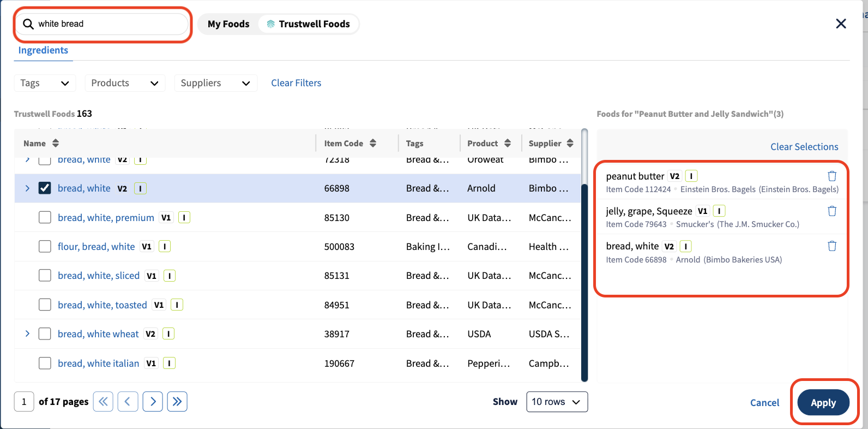
Task: Expand the bread, white wheat row
Action: tap(27, 333)
